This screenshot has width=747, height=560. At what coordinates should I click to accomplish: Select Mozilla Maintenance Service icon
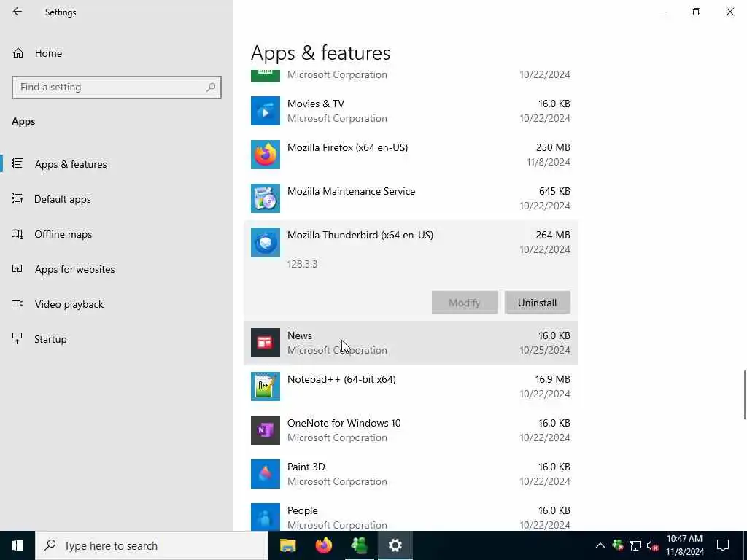click(x=266, y=198)
